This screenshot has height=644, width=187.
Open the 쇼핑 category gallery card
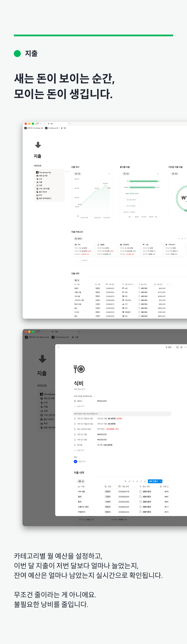point(152,250)
